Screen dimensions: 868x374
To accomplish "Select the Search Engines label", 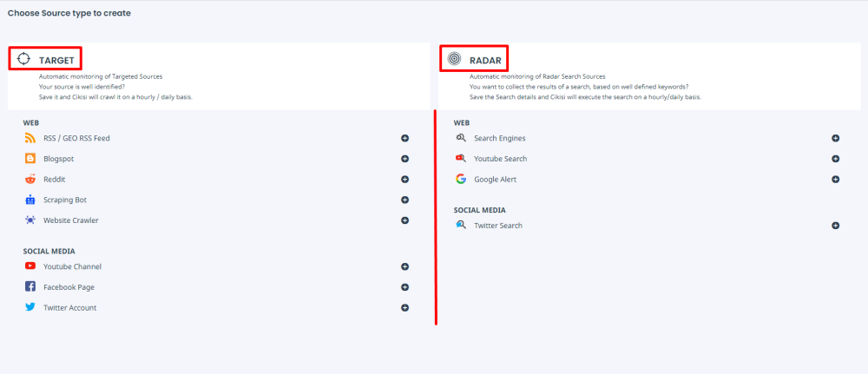I will 500,138.
